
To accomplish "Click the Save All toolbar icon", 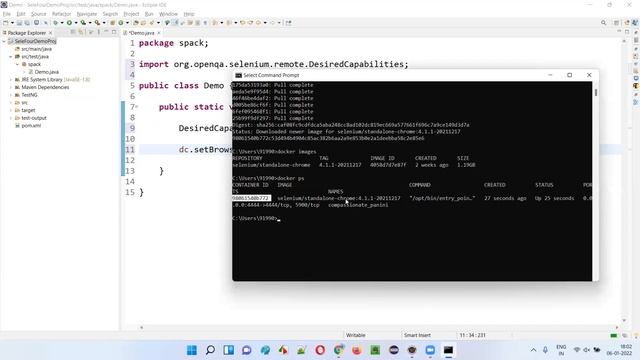I will point(27,23).
